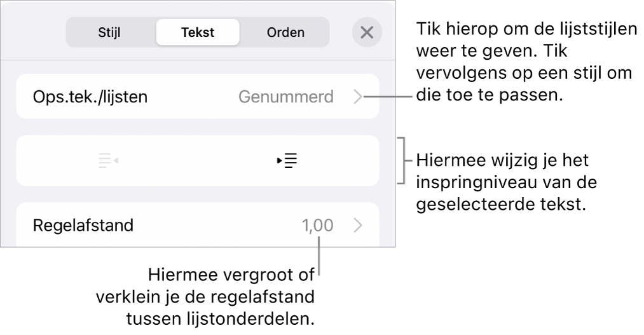Close the format panel with X
This screenshot has height=335, width=644.
coord(367,32)
